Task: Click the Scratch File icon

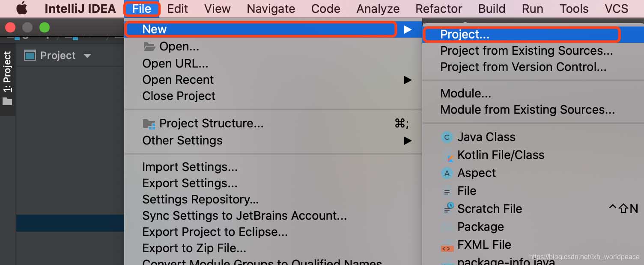Action: [448, 209]
